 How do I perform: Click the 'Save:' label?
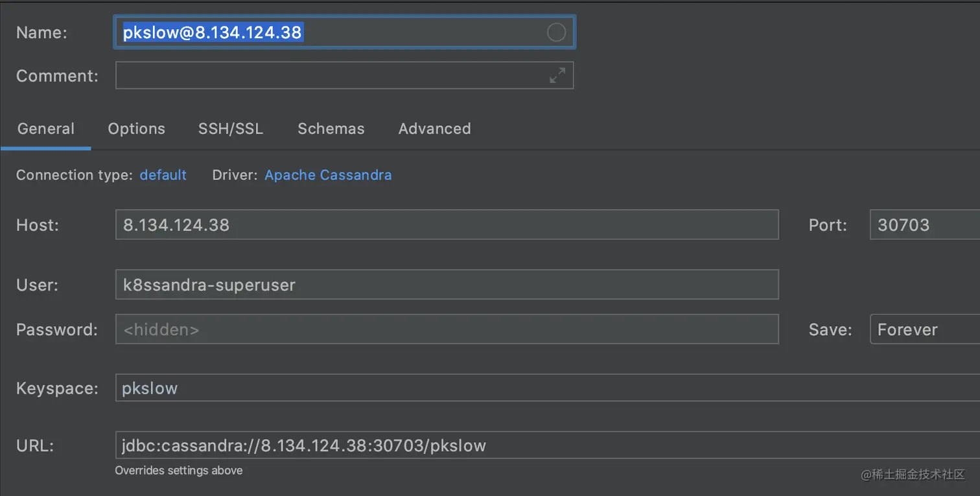[830, 329]
